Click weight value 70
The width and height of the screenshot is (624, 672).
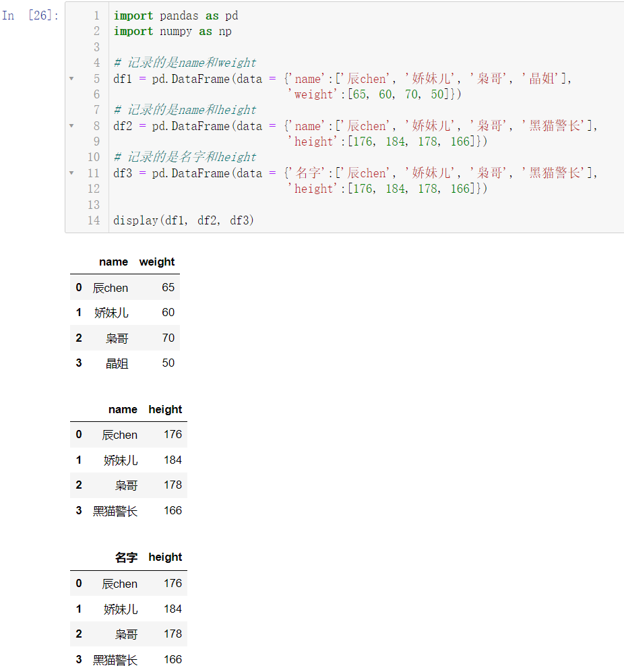[168, 338]
